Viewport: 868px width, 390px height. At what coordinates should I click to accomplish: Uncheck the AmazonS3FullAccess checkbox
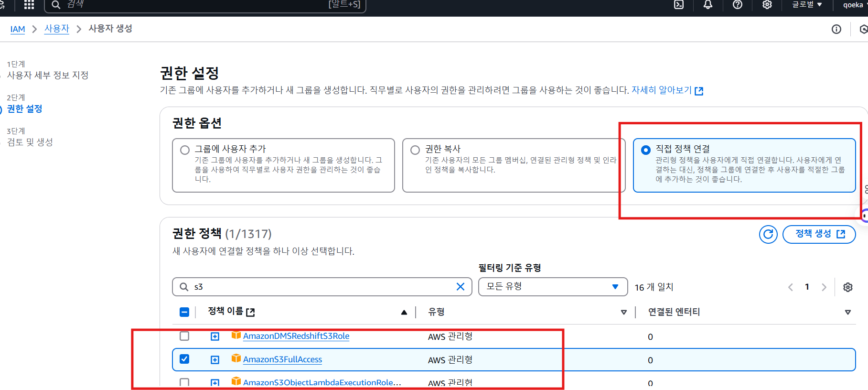tap(184, 359)
